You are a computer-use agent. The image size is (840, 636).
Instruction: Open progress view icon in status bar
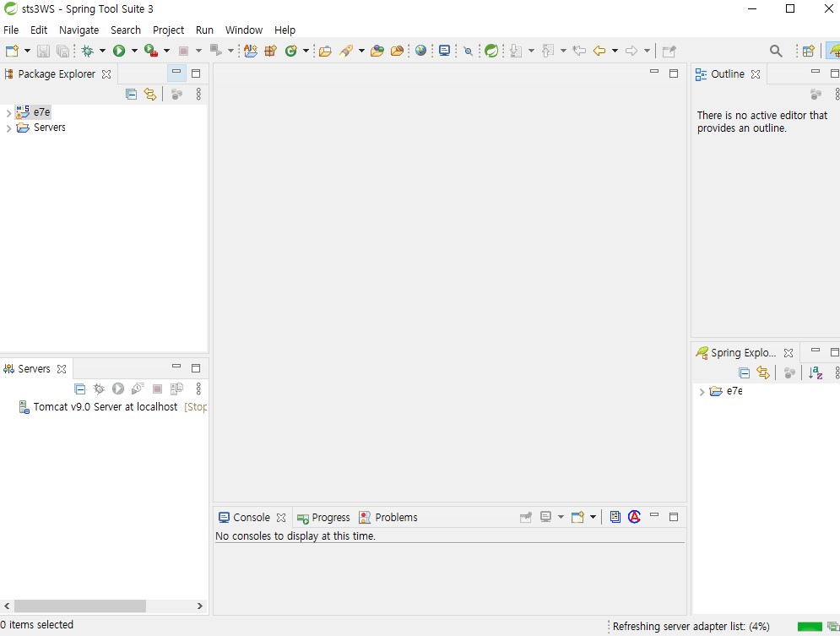833,627
